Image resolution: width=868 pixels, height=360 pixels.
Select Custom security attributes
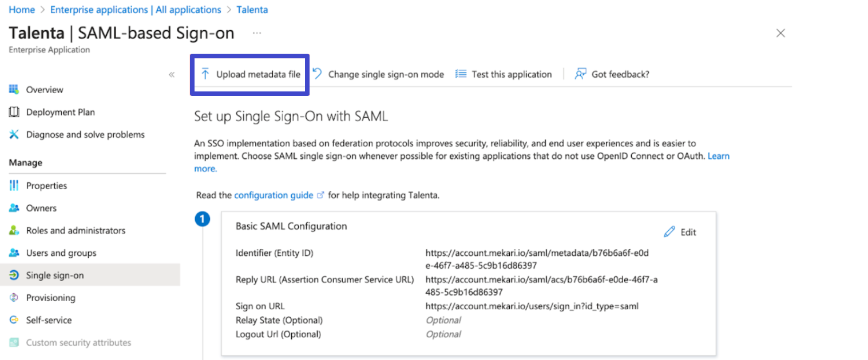coord(78,342)
